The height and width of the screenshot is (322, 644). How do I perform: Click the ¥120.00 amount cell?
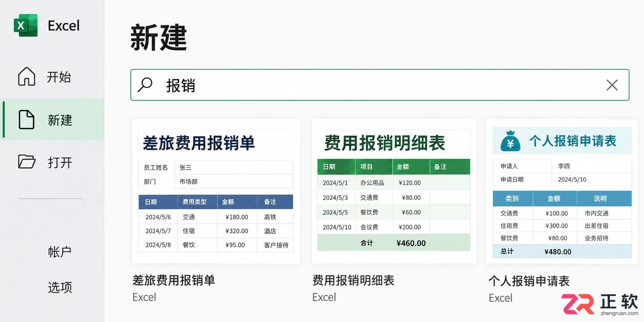[411, 182]
